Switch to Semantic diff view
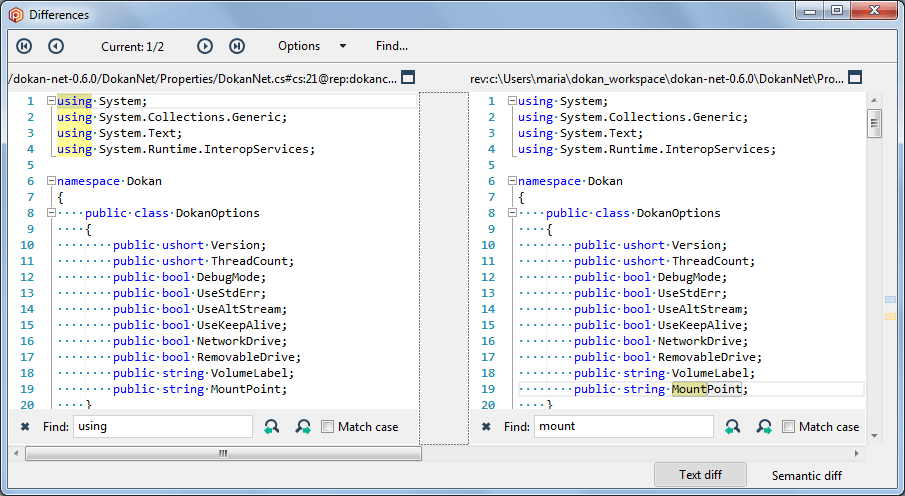The image size is (905, 496). pos(806,475)
